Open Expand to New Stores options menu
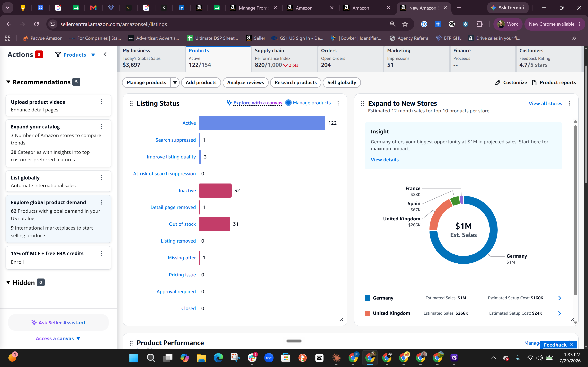The height and width of the screenshot is (367, 588). (x=570, y=103)
